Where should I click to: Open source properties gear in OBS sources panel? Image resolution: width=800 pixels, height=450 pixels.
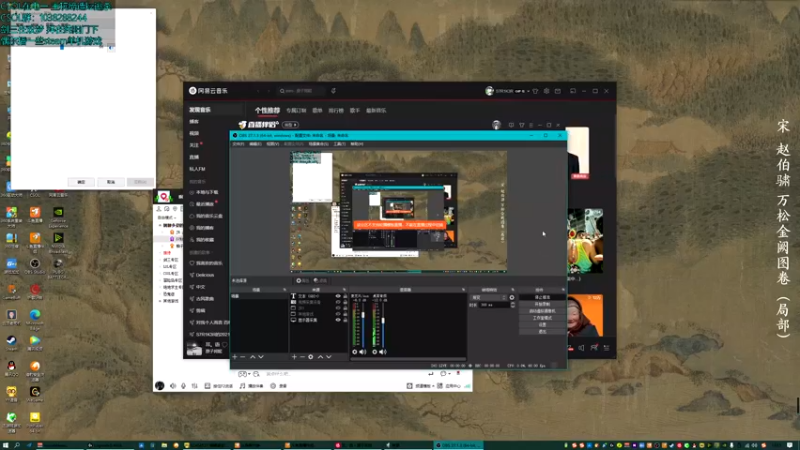[310, 357]
